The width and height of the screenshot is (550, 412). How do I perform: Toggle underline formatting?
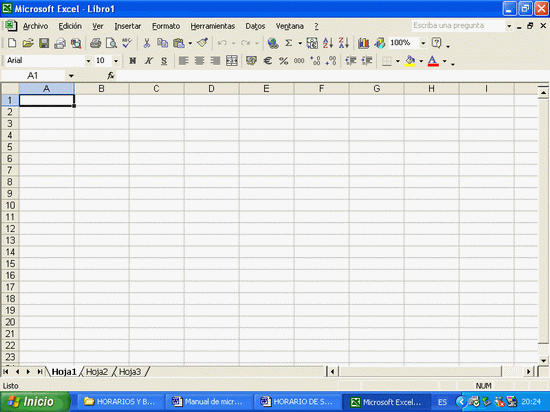tap(164, 61)
